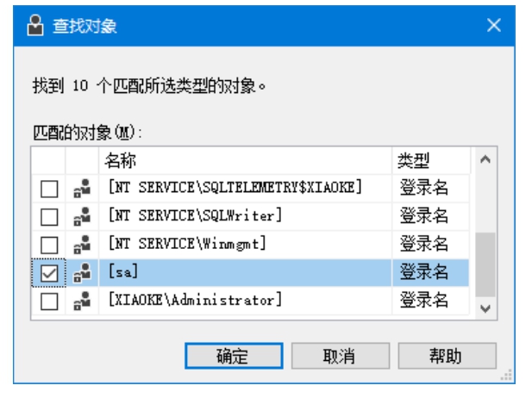Sort by the 类型 column header
532x404 pixels.
(x=429, y=160)
